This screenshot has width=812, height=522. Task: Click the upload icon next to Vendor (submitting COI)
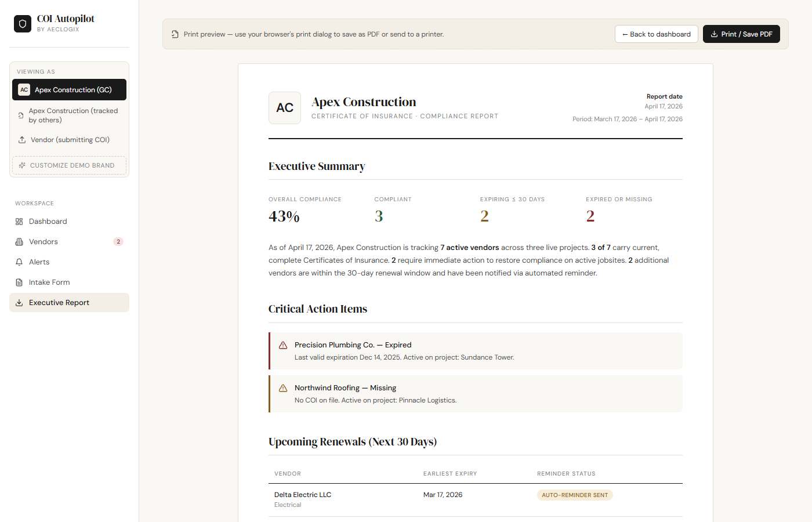(x=22, y=139)
